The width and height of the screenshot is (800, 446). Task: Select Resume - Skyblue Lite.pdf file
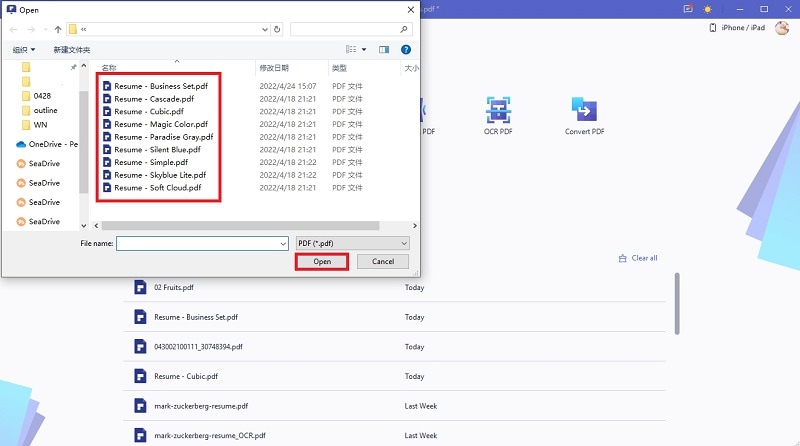(x=160, y=176)
